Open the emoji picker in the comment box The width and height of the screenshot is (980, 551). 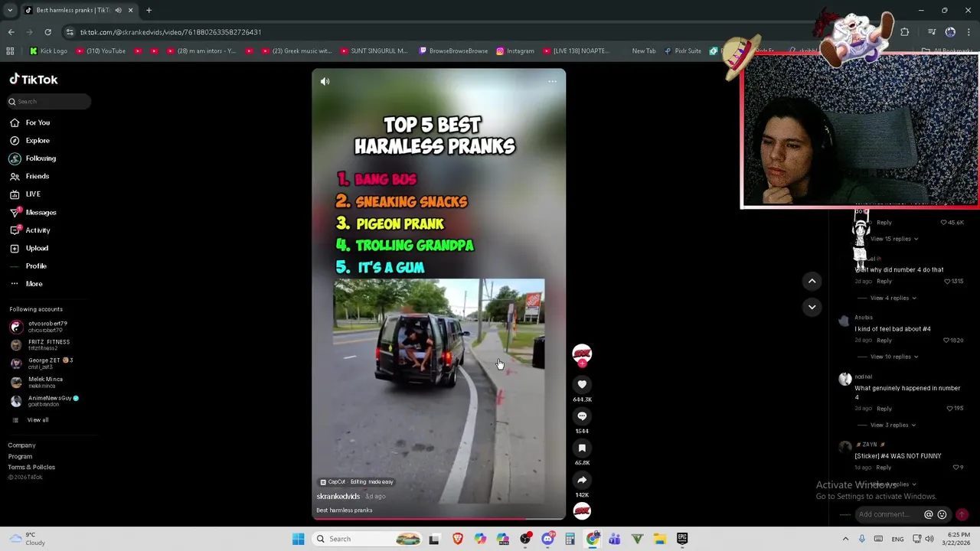[x=942, y=515]
